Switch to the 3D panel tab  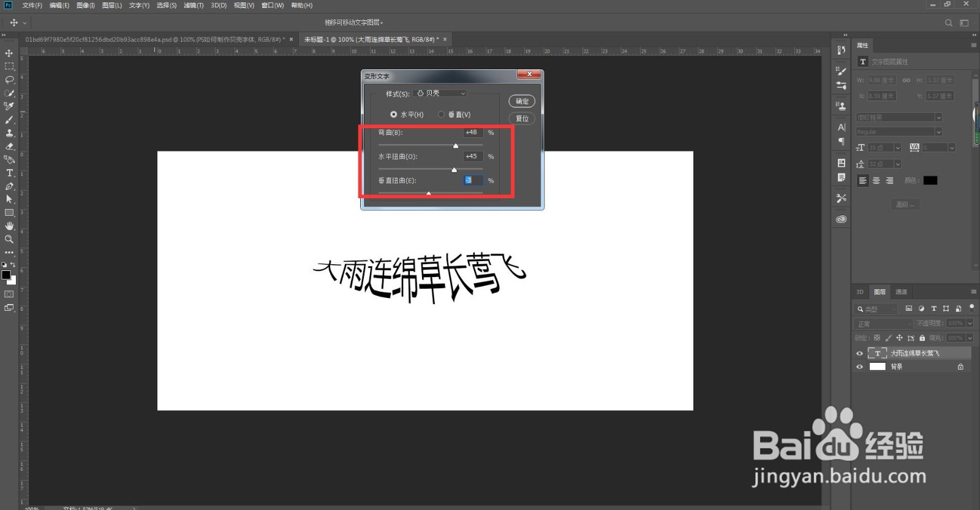pyautogui.click(x=859, y=292)
